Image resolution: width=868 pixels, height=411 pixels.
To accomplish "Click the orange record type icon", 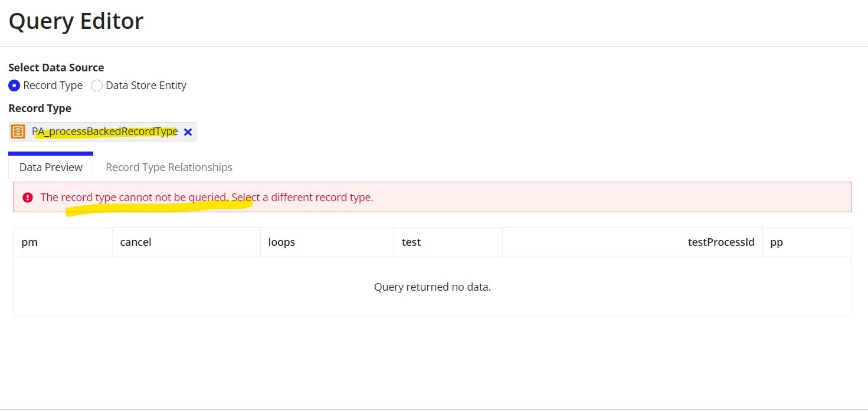I will 18,131.
